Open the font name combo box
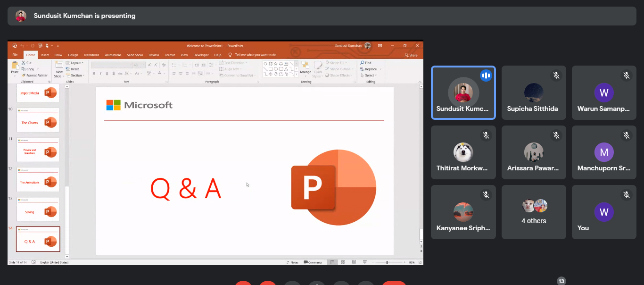644x285 pixels. (x=111, y=65)
